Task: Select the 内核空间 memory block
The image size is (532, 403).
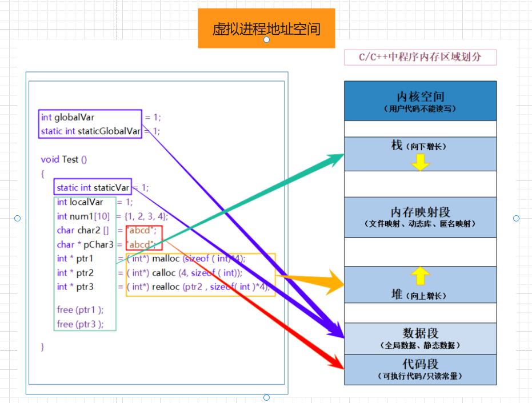Action: [x=420, y=101]
